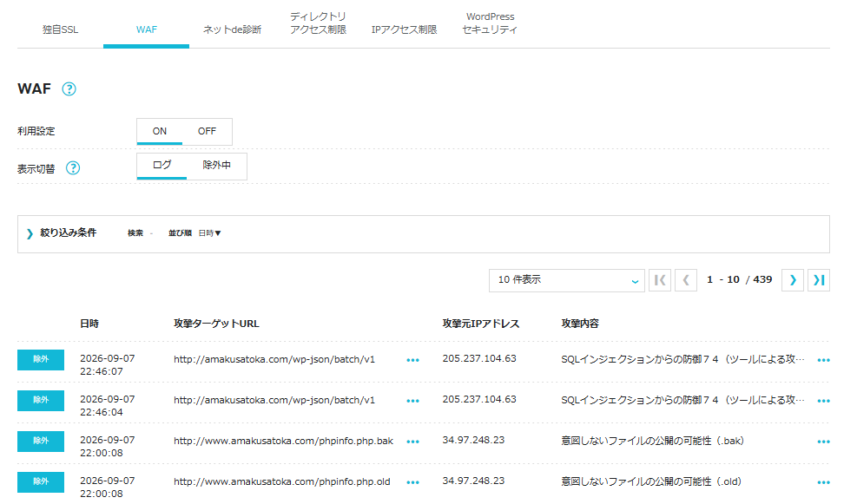The height and width of the screenshot is (504, 844).
Task: Click 除外 button for 22:46:04 entry
Action: click(41, 401)
